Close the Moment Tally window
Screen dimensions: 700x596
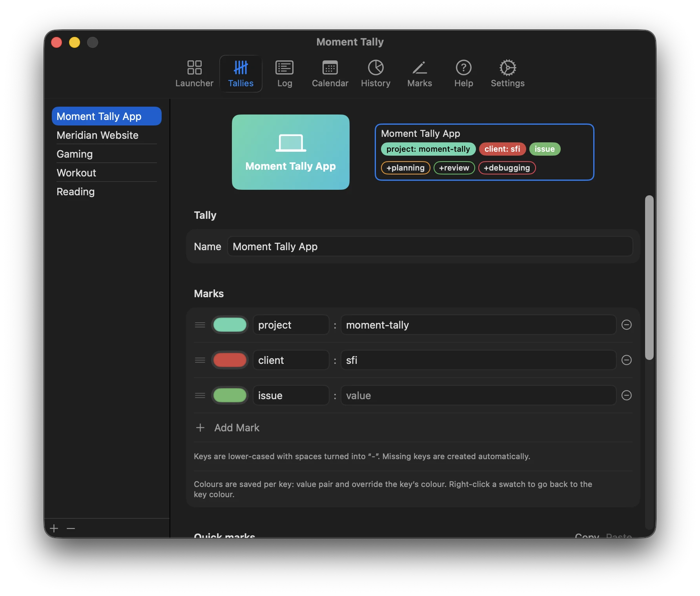pyautogui.click(x=57, y=42)
